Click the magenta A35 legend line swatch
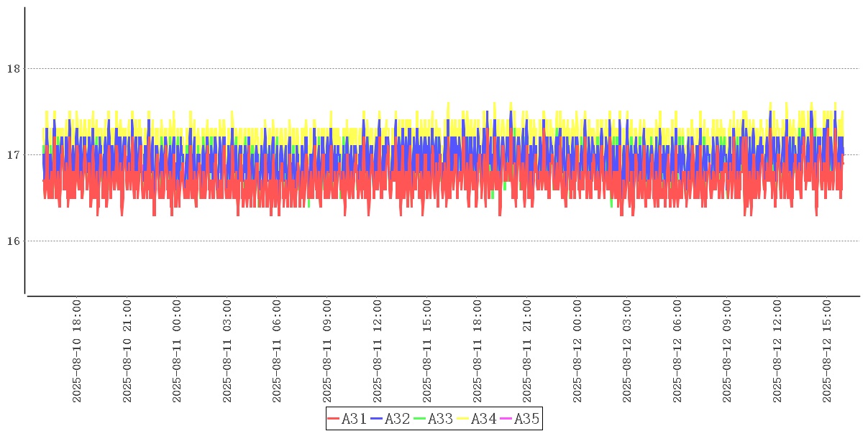This screenshot has height=431, width=868. [506, 419]
